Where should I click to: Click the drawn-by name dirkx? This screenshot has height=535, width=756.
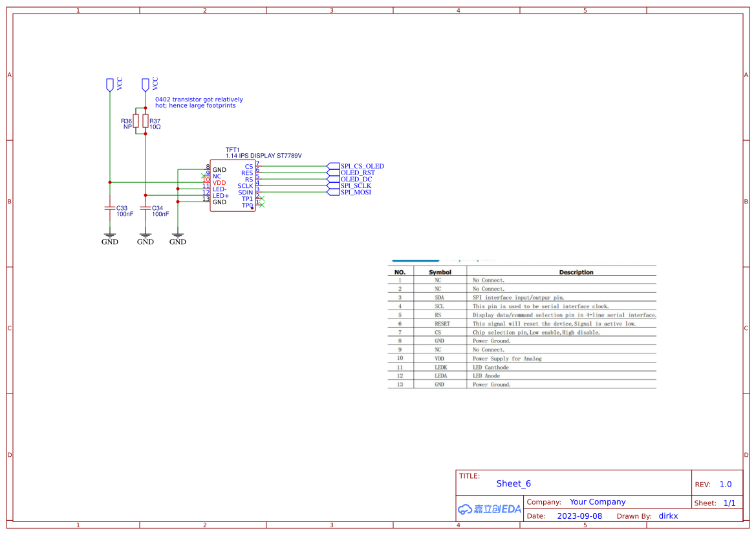[667, 516]
